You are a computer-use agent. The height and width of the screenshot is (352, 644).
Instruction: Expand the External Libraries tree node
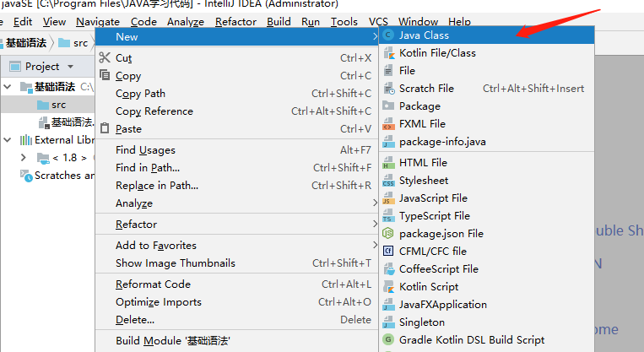click(8, 140)
